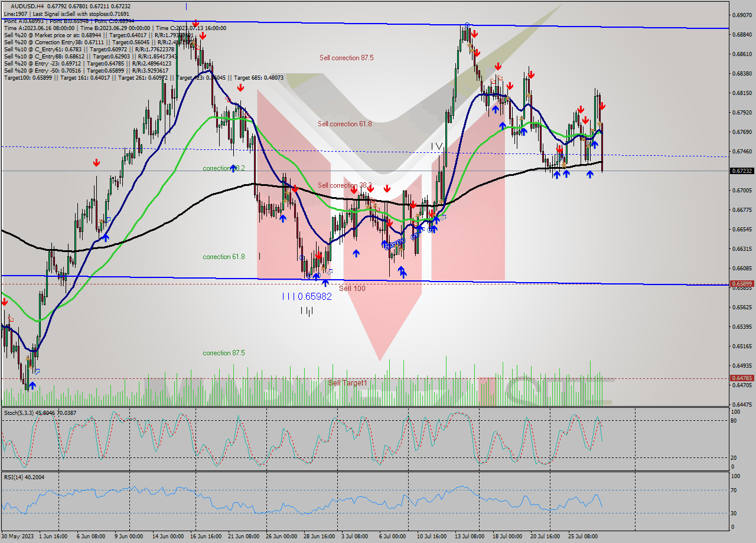Click the AUDUSD,H4 symbol title

(28, 6)
